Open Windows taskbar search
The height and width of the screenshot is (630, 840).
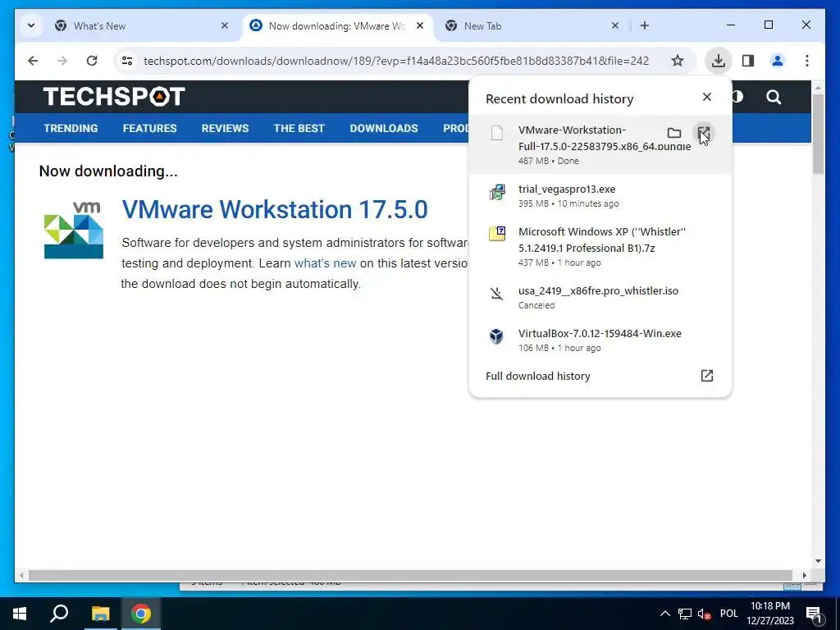tap(59, 614)
